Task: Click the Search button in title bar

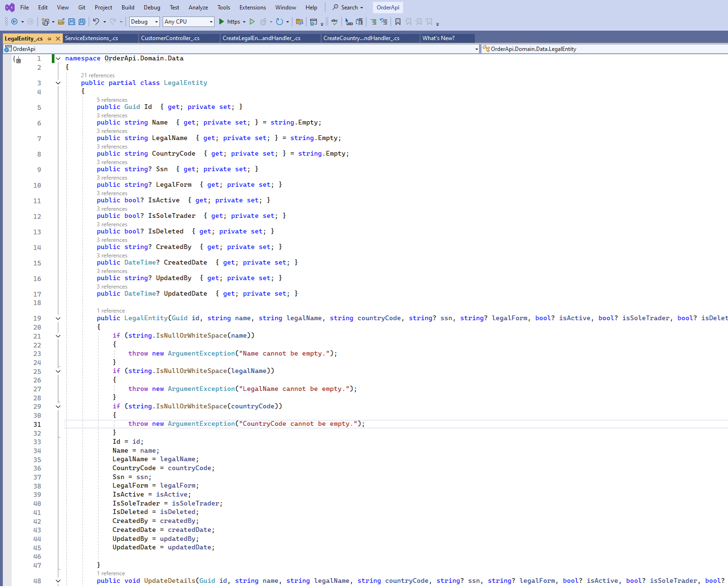Action: click(x=348, y=8)
